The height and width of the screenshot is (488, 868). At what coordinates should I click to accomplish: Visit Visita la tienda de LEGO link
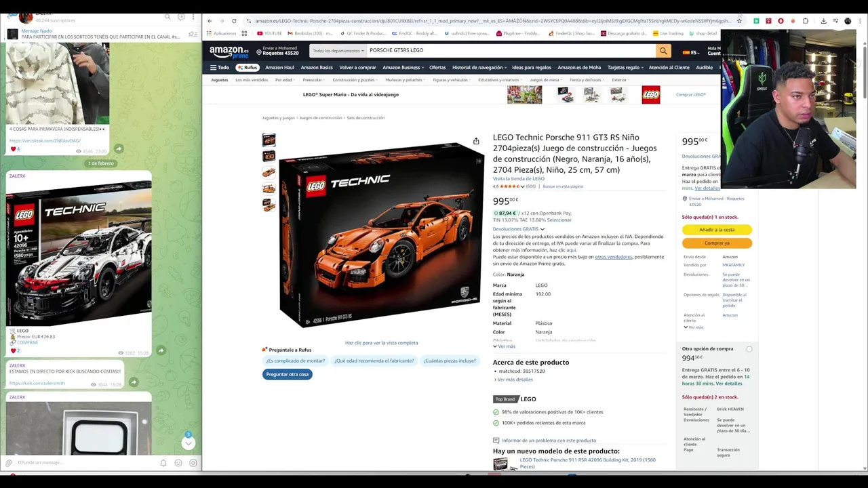(519, 179)
